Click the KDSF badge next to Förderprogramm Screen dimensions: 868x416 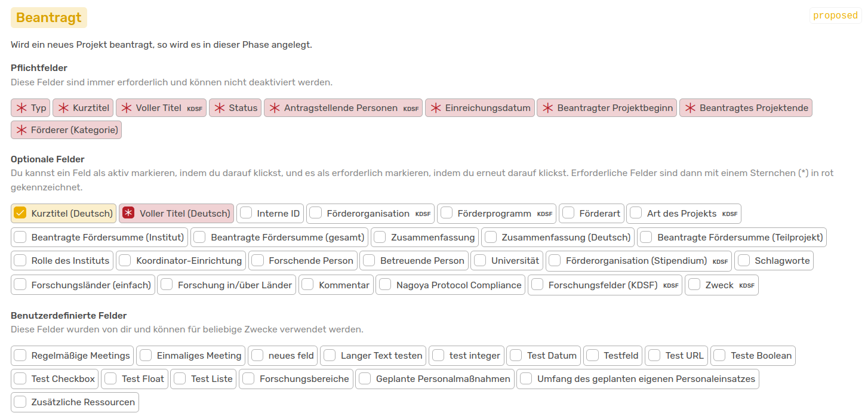point(546,214)
